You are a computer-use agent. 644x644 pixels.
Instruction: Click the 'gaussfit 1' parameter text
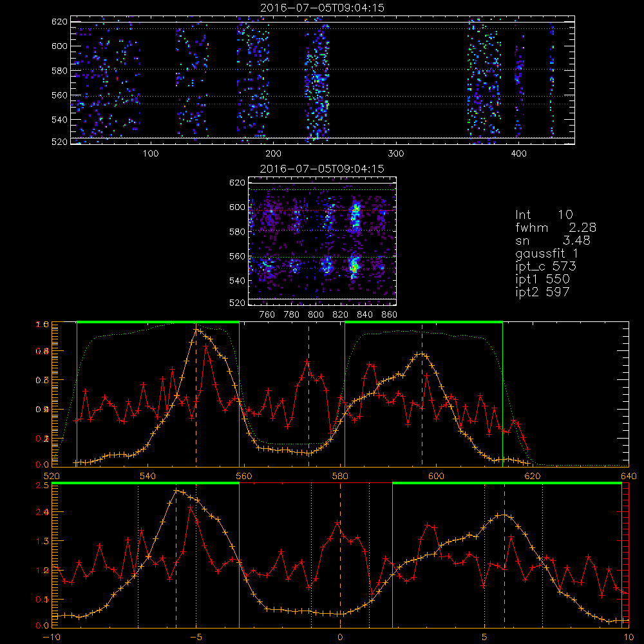pos(547,253)
